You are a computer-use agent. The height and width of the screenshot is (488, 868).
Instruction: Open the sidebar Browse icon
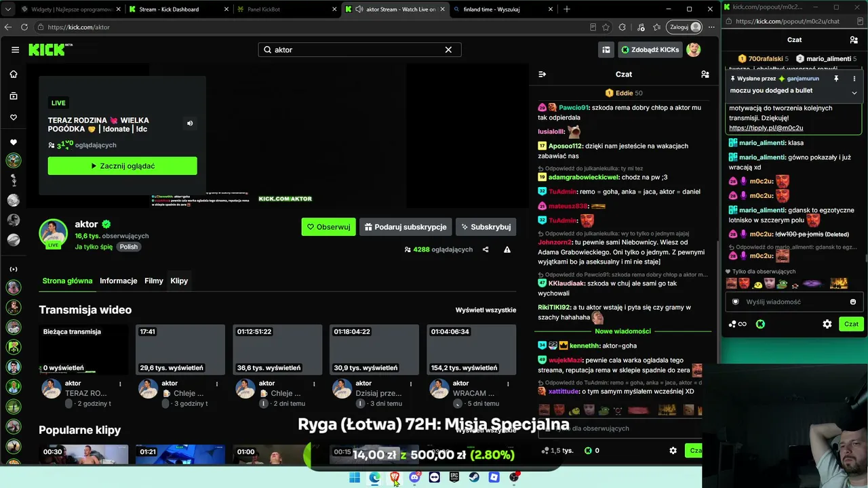14,96
